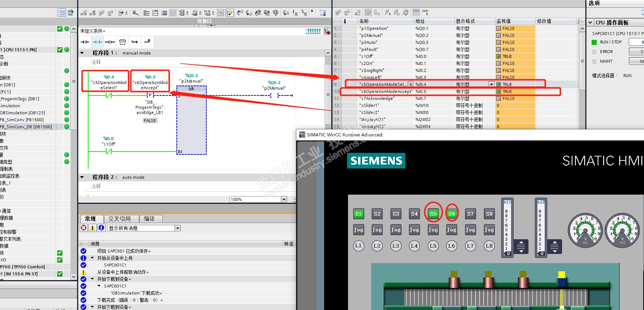This screenshot has width=644, height=310.
Task: Toggle free-form comments speech-bubble icon
Action: click(x=173, y=13)
